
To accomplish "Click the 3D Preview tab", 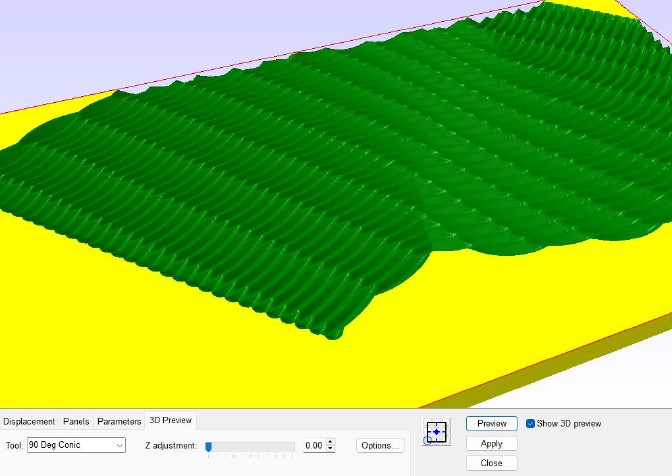I will (x=169, y=421).
